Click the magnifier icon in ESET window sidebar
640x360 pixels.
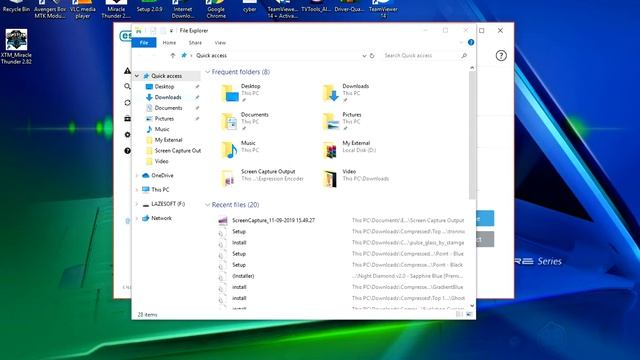127,87
